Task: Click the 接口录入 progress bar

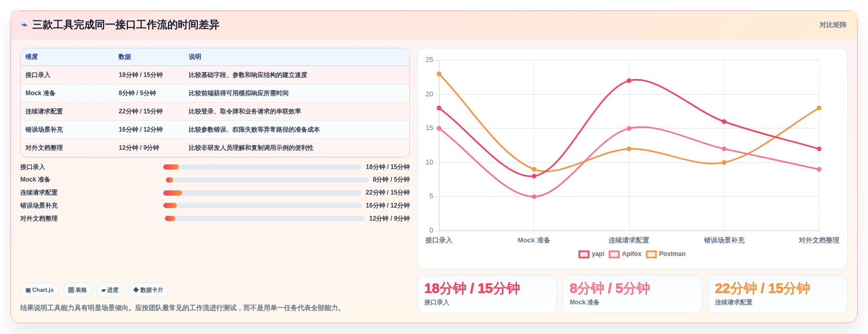Action: (x=262, y=167)
